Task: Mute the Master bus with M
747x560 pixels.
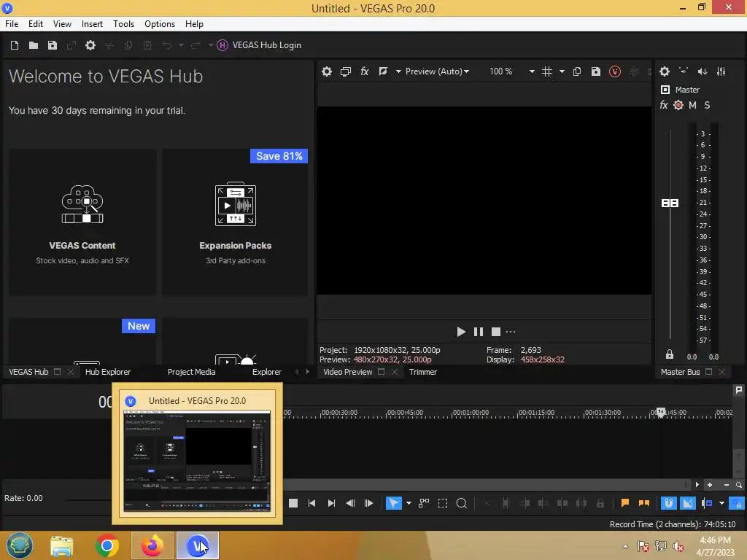Action: (x=693, y=105)
